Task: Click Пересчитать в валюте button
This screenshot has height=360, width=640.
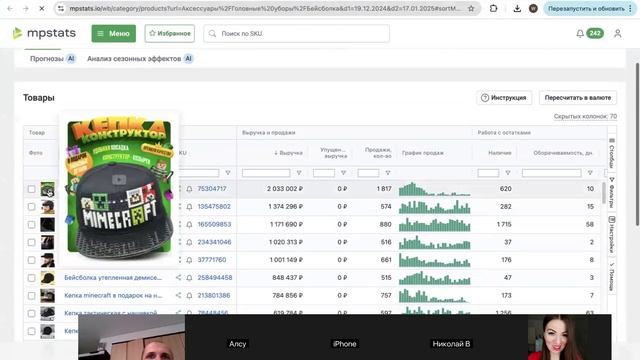Action: (x=578, y=98)
